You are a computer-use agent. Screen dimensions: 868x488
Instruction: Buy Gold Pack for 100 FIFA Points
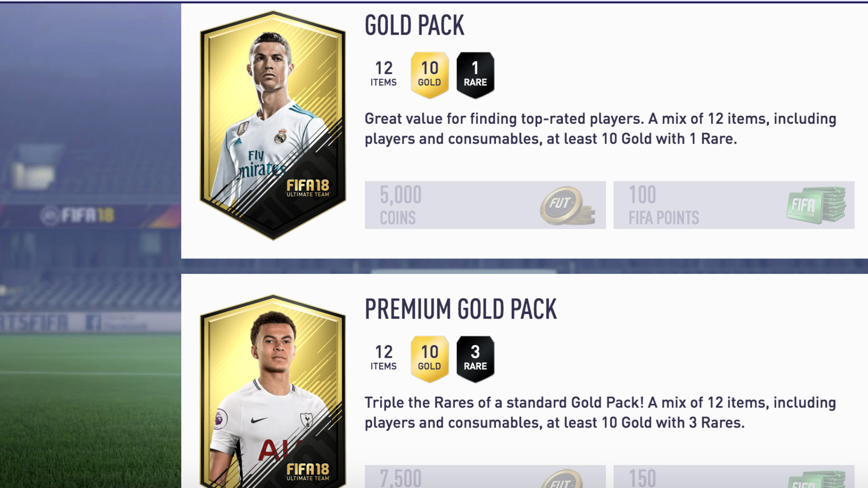(734, 205)
